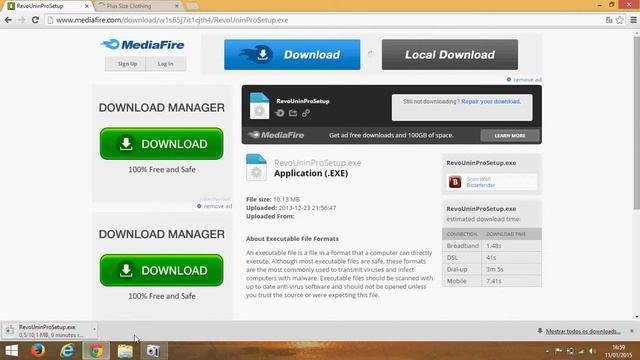Close the downloads bar
Viewport: 640px width, 360px height.
coord(632,331)
